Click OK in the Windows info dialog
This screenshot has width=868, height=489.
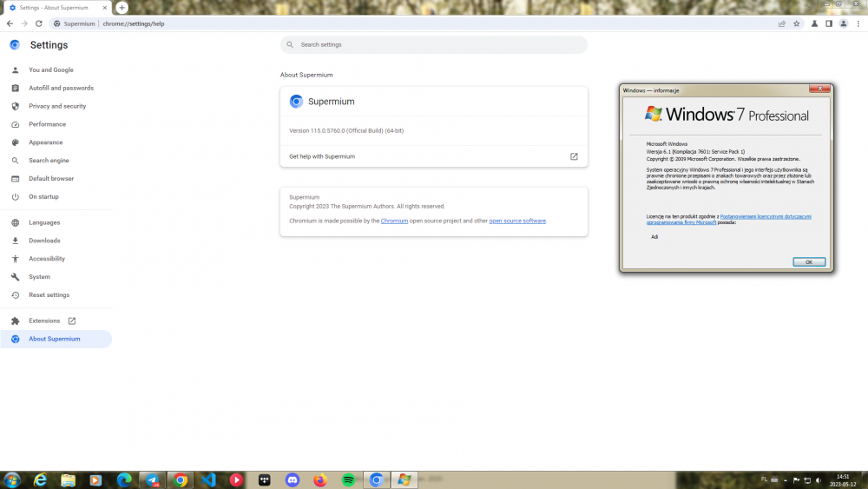808,261
